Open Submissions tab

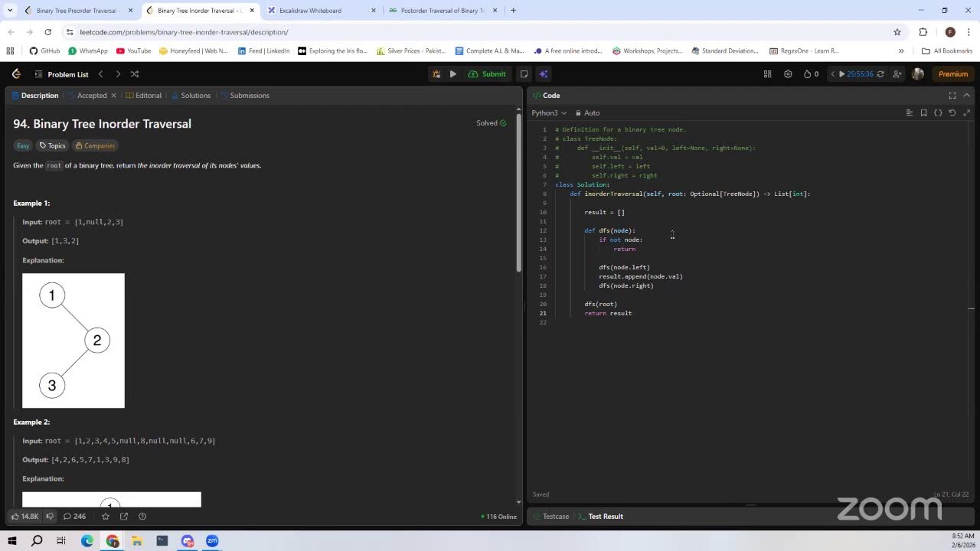tap(245, 96)
